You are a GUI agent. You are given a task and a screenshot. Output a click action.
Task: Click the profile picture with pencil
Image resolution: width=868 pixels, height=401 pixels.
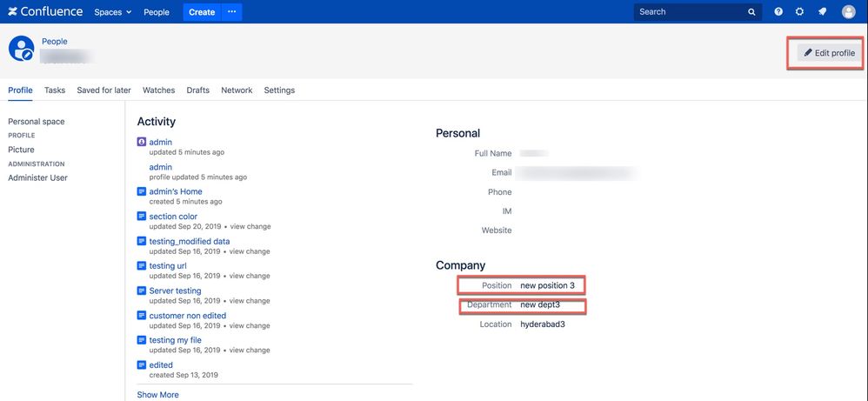pyautogui.click(x=22, y=49)
